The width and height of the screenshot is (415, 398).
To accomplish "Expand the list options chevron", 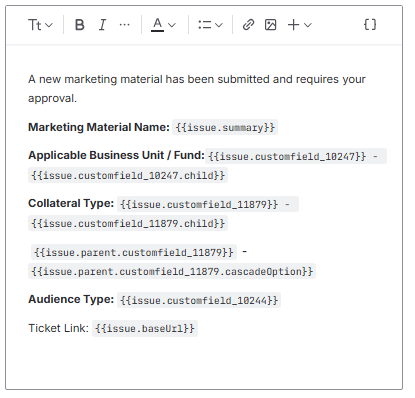I will [219, 25].
